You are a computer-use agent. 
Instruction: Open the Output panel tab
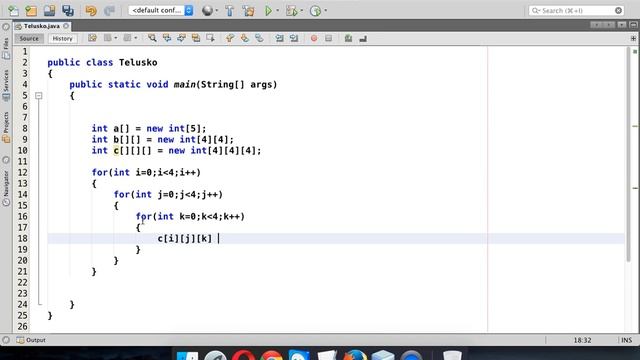(x=31, y=340)
